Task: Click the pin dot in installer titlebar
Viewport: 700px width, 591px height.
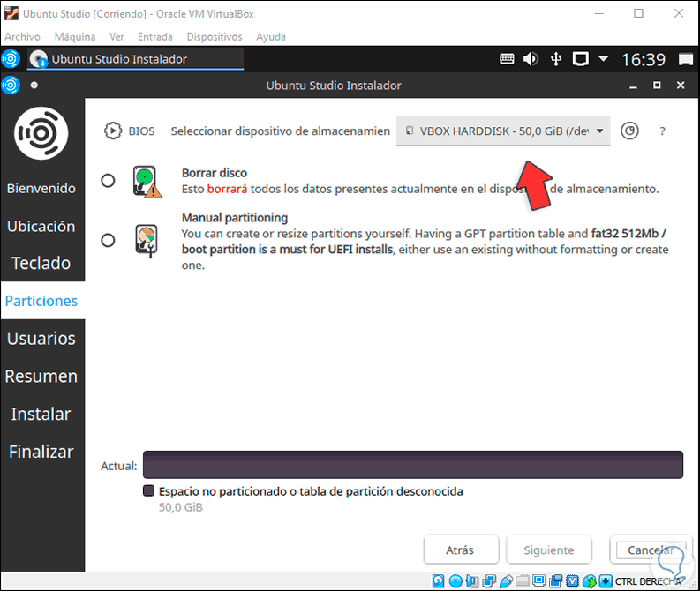Action: pos(34,86)
